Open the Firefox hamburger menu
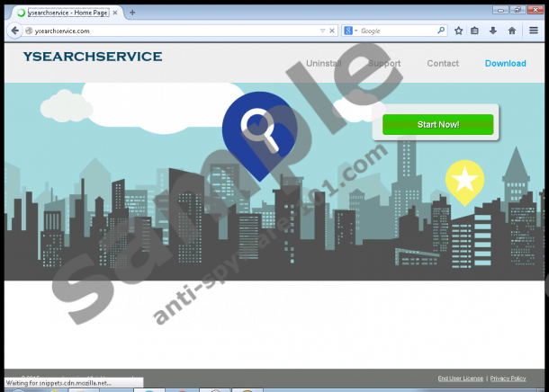This screenshot has width=549, height=392. point(534,31)
